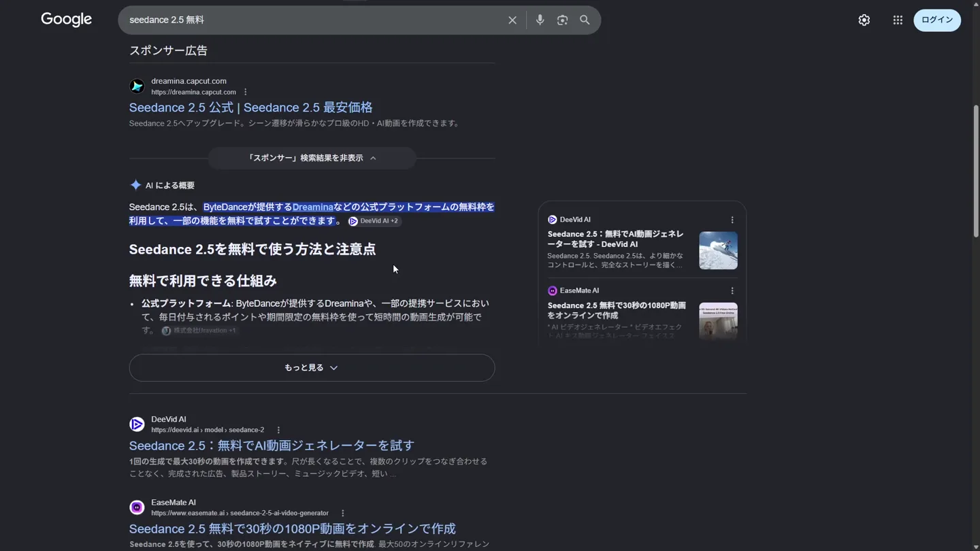Click the magnifying glass search button
This screenshot has width=980, height=551.
[585, 20]
